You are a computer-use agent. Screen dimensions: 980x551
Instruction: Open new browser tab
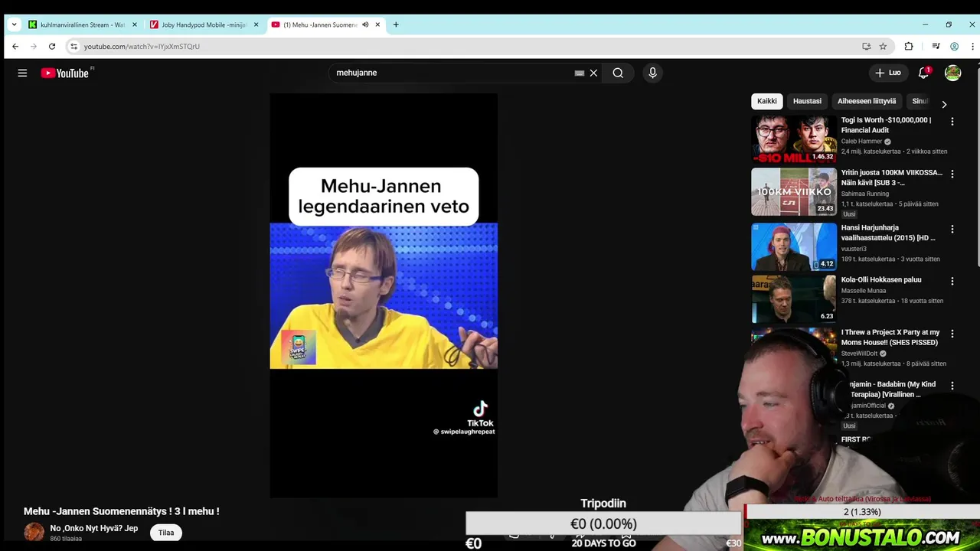[396, 24]
